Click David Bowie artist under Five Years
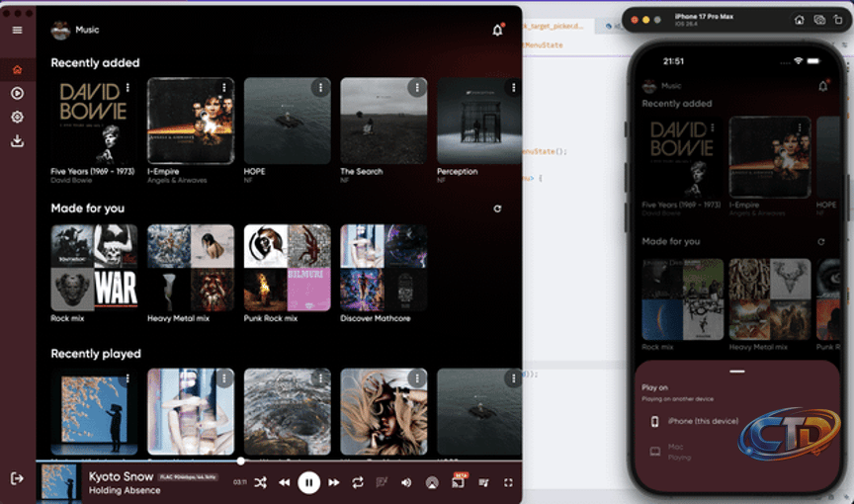The width and height of the screenshot is (854, 504). 71,180
